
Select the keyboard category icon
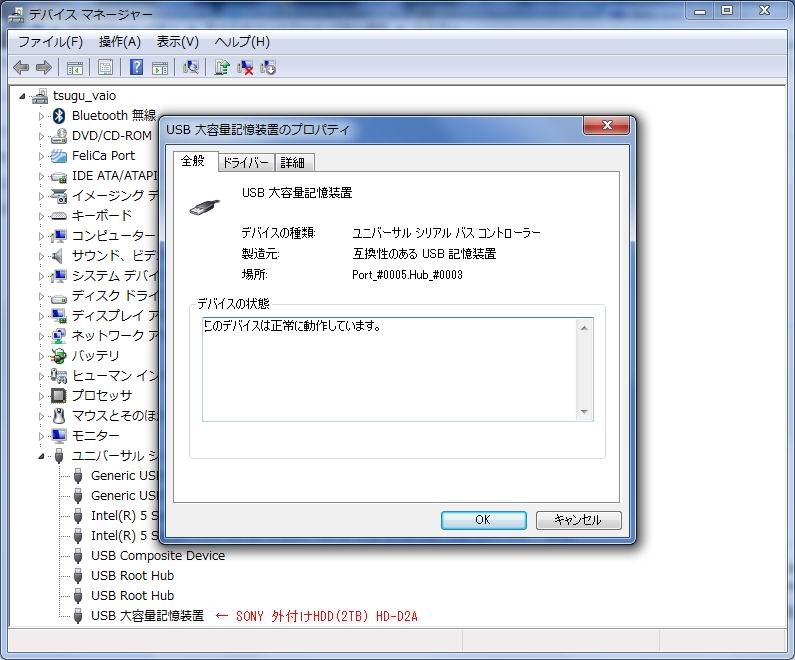point(59,215)
